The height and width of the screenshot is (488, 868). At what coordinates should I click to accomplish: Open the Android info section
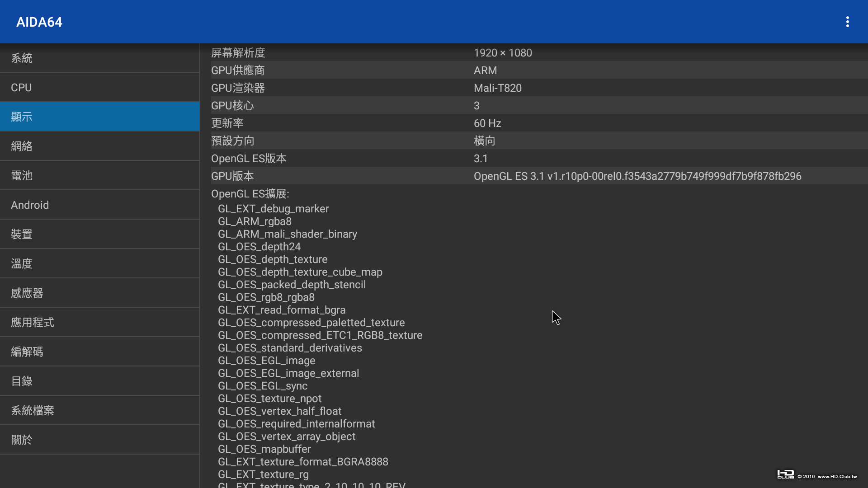[x=99, y=205]
